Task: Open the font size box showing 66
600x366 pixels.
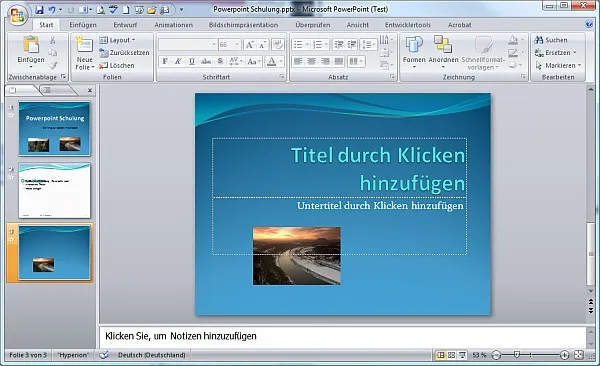Action: tap(230, 45)
